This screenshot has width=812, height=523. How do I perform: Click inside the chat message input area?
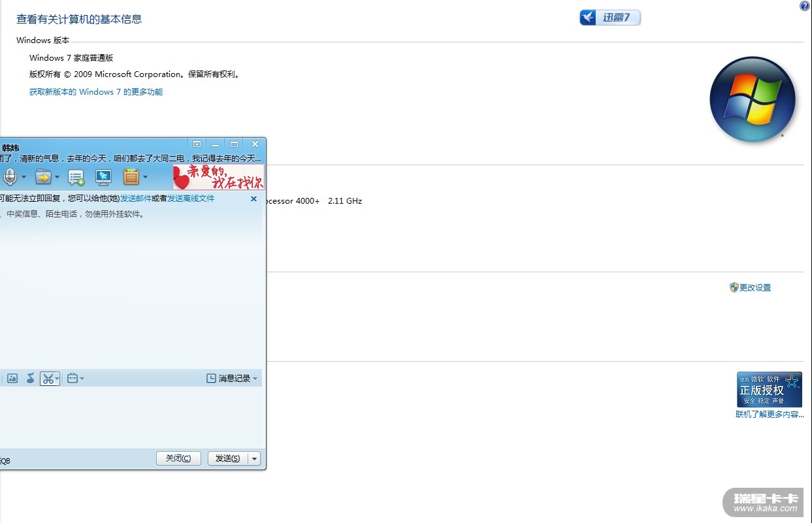coord(131,417)
